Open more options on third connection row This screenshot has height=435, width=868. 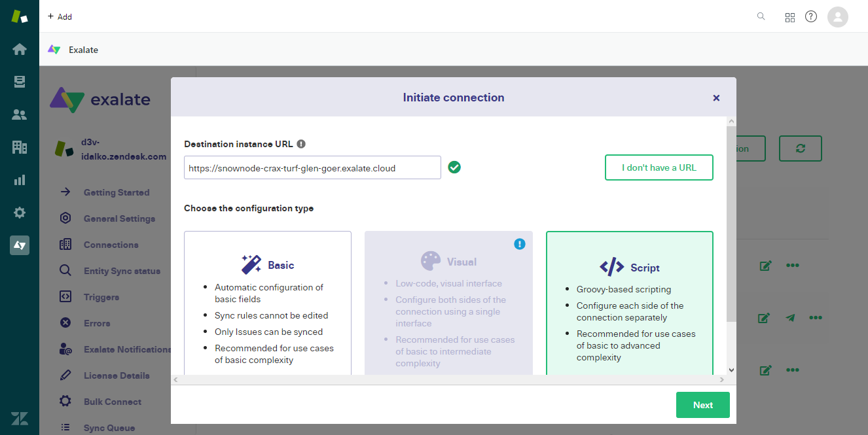tap(793, 370)
